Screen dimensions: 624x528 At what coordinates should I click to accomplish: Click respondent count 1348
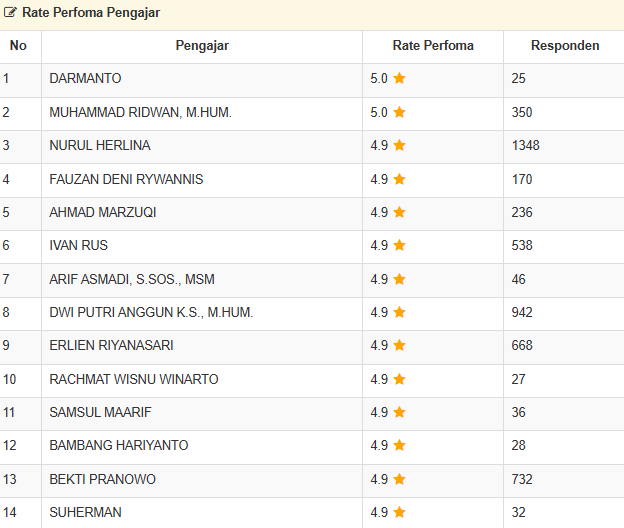tap(525, 146)
